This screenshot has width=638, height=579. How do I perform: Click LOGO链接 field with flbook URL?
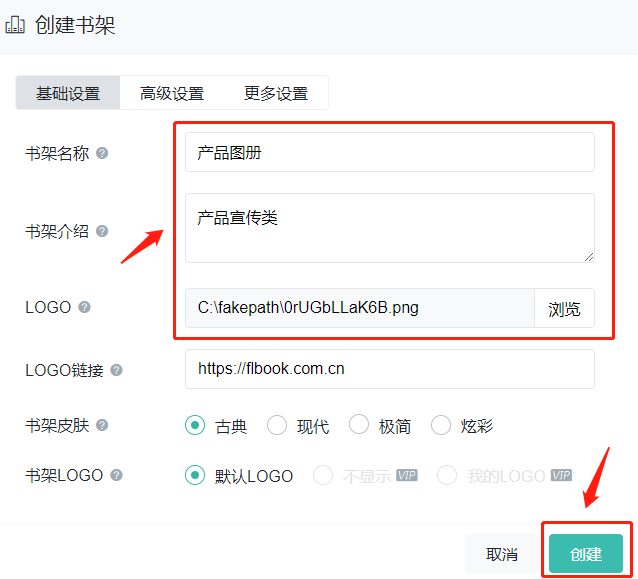390,369
